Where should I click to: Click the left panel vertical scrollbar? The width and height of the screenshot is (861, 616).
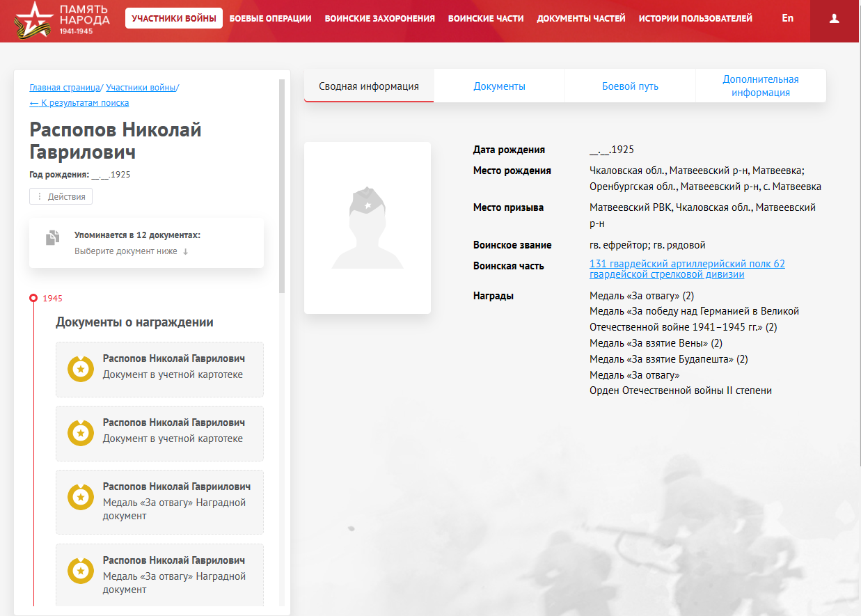[x=282, y=188]
